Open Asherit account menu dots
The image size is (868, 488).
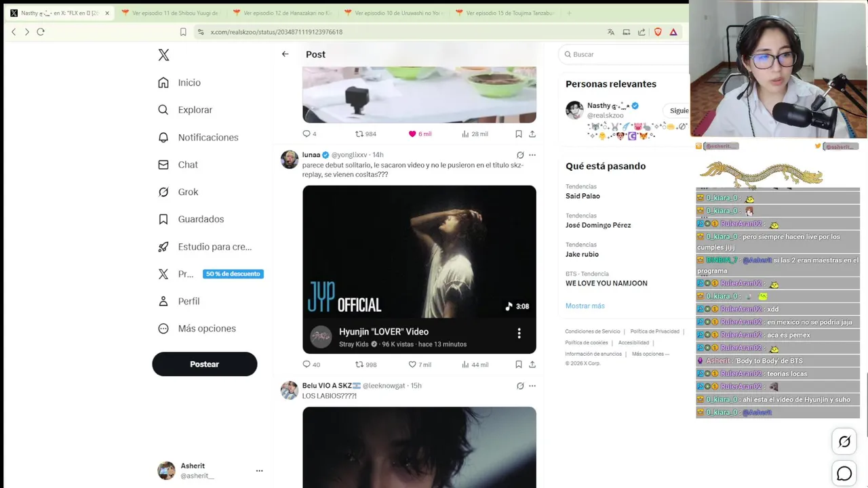coord(259,470)
